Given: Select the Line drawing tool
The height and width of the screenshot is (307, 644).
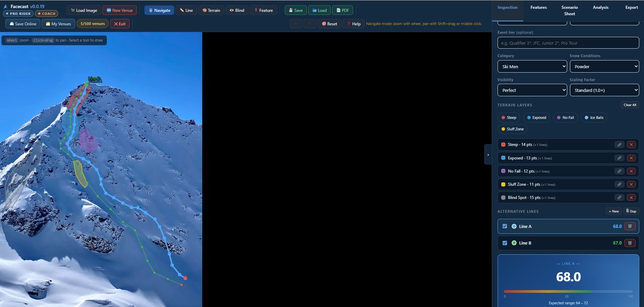Looking at the screenshot, I should click(x=186, y=10).
